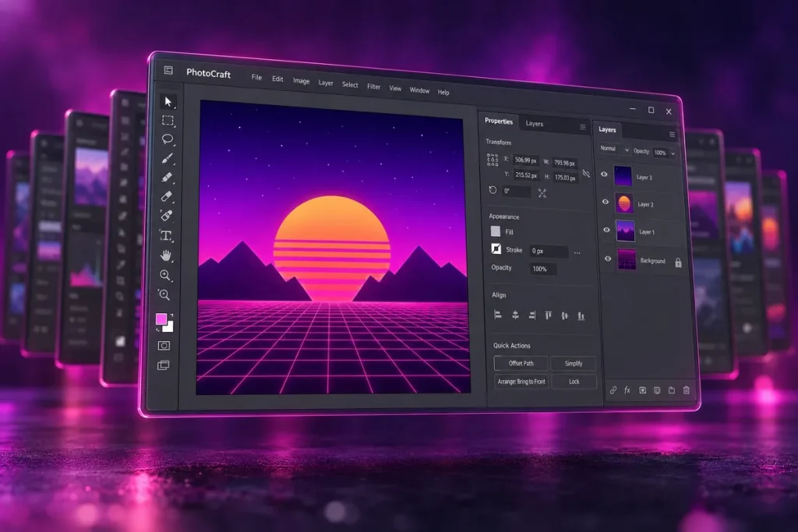798x532 pixels.
Task: Select the Hand pan tool
Action: point(165,255)
